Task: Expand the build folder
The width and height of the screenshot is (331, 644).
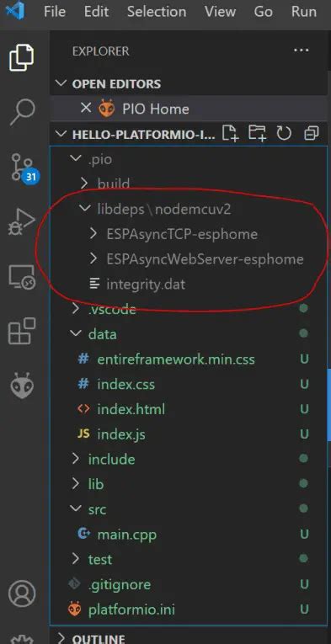Action: 84,184
